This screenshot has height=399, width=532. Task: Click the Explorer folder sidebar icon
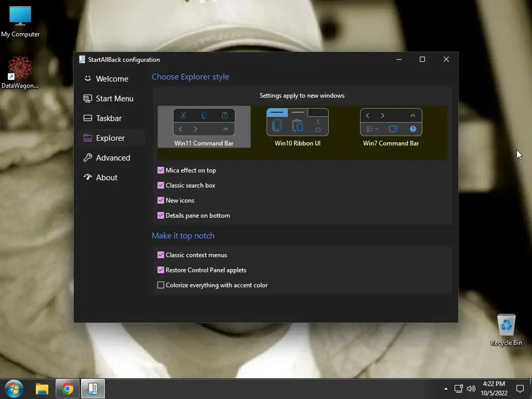click(87, 138)
